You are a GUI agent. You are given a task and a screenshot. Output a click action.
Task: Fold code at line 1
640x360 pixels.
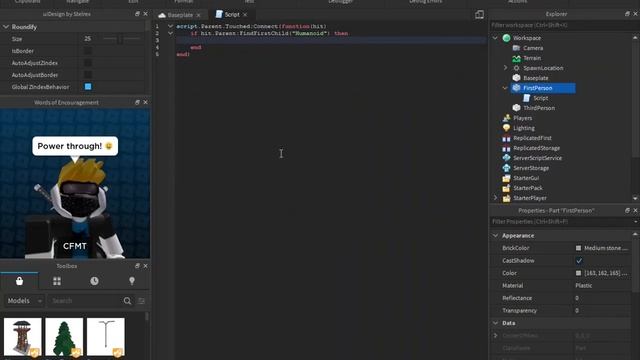pyautogui.click(x=170, y=26)
